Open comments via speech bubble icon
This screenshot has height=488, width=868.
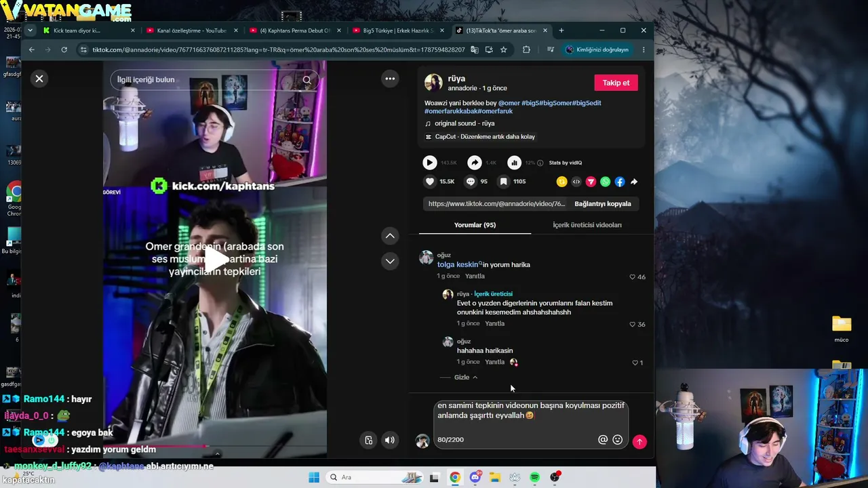(x=471, y=182)
